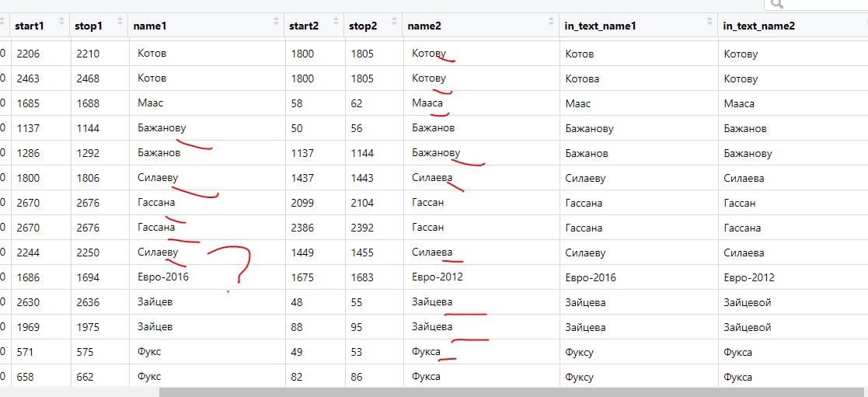Select start2 cell 1437
The image size is (868, 397).
click(302, 178)
